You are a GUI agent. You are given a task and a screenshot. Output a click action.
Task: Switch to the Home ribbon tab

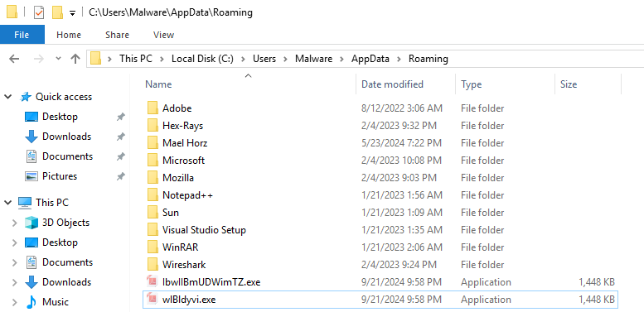click(x=69, y=35)
